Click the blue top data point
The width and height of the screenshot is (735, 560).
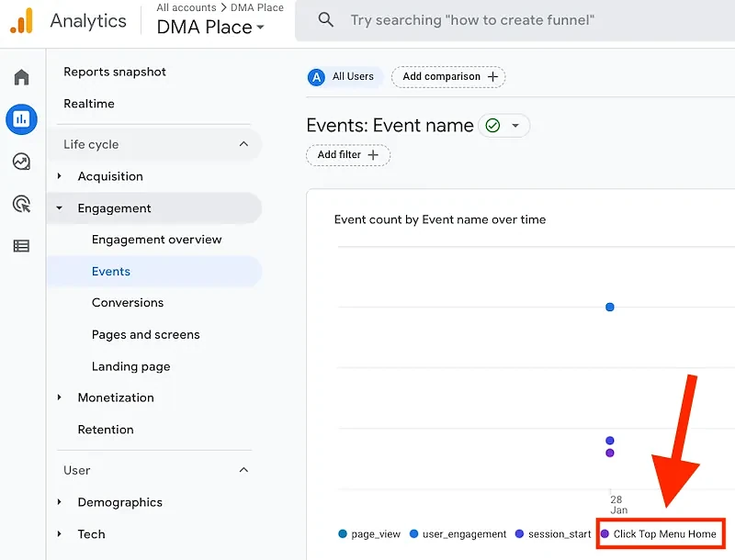[x=610, y=308]
